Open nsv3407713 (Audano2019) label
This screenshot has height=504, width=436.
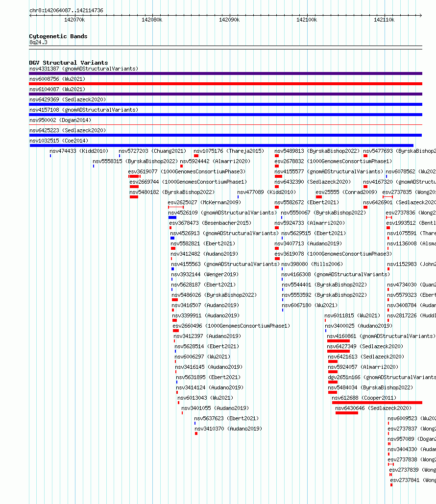point(308,243)
